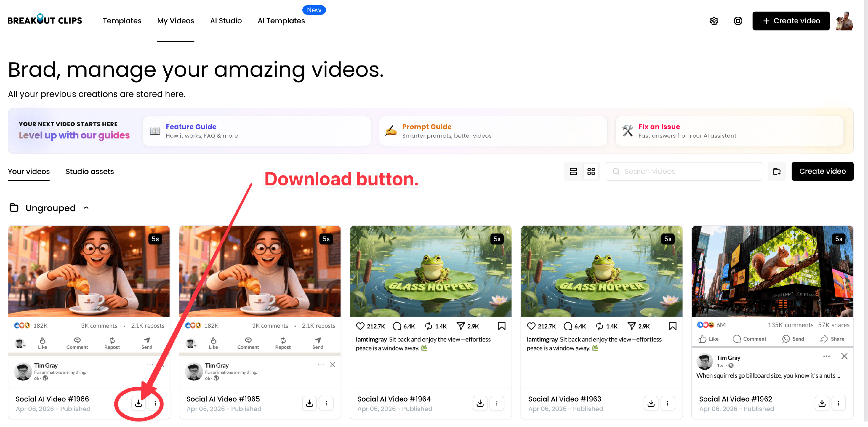Switch to list view layout
This screenshot has height=427, width=868.
tap(573, 171)
